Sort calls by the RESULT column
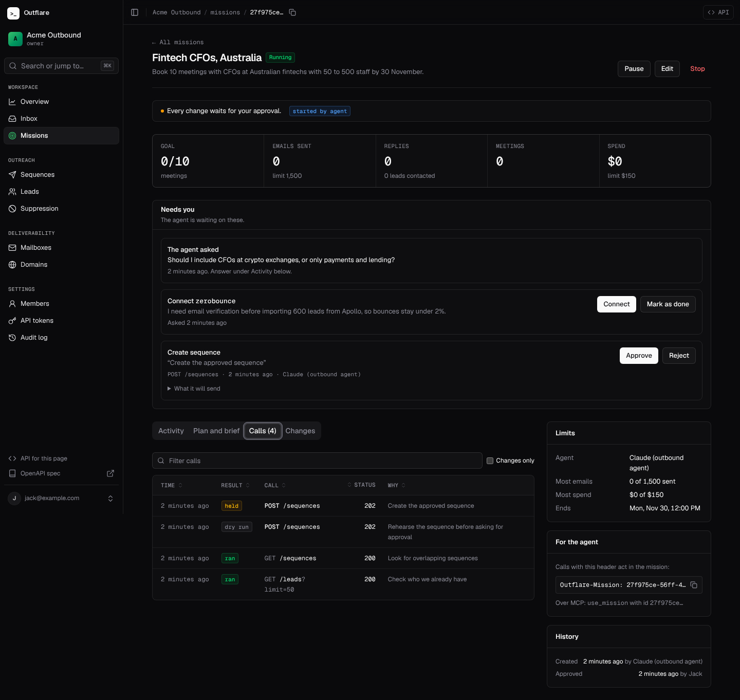This screenshot has height=700, width=740. coord(235,485)
